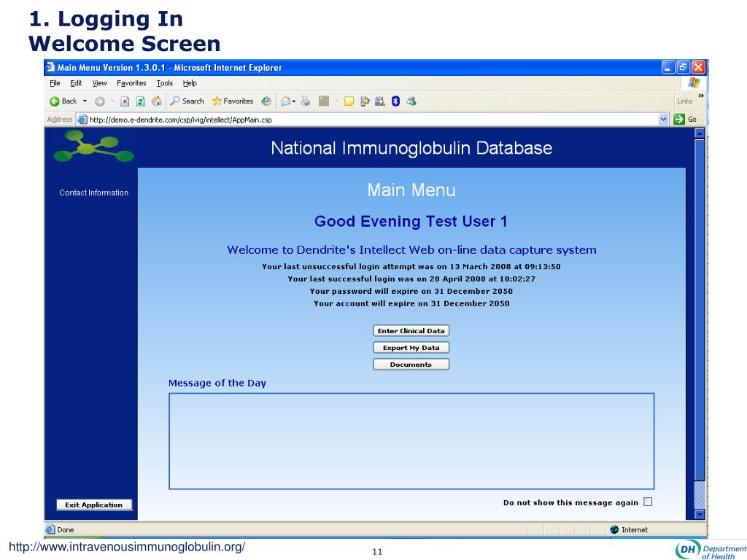Click the Exit Application button
Viewport: 747px width, 560px height.
coord(94,505)
